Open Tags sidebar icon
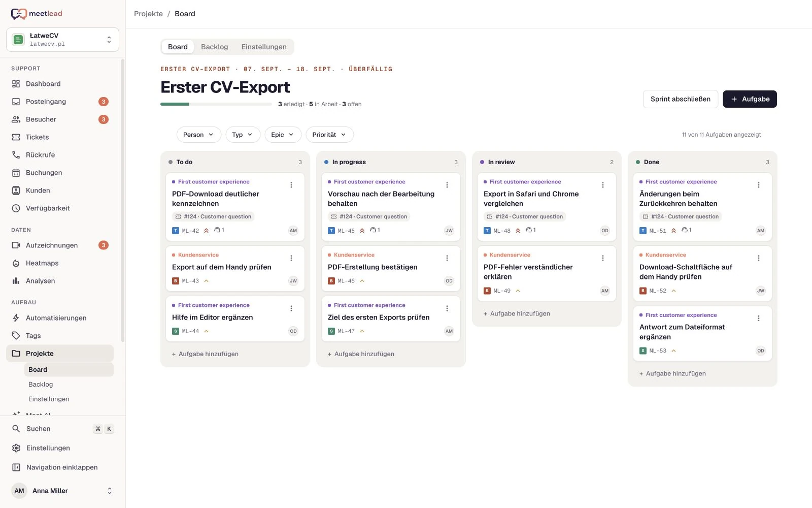 pyautogui.click(x=16, y=336)
